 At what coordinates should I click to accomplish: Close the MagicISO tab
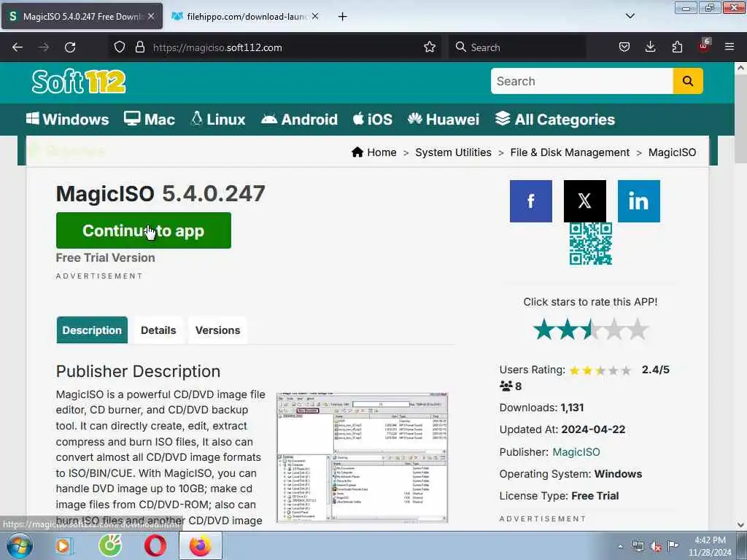(x=151, y=16)
